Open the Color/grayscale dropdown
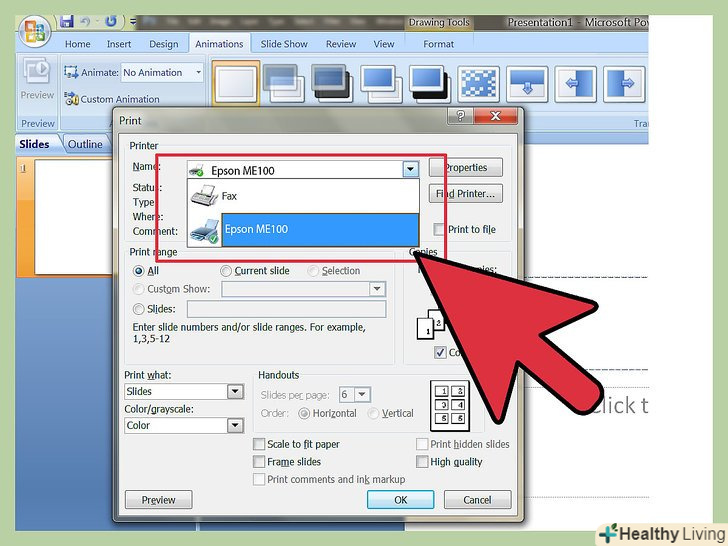Screen dimensions: 728x546 tap(235, 425)
